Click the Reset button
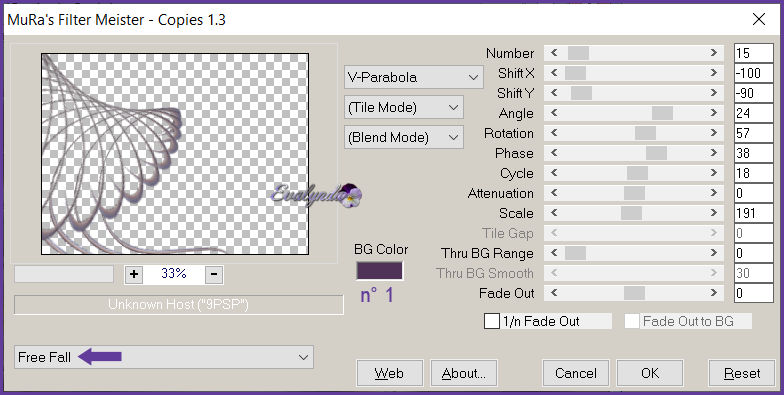784x395 pixels. point(742,374)
